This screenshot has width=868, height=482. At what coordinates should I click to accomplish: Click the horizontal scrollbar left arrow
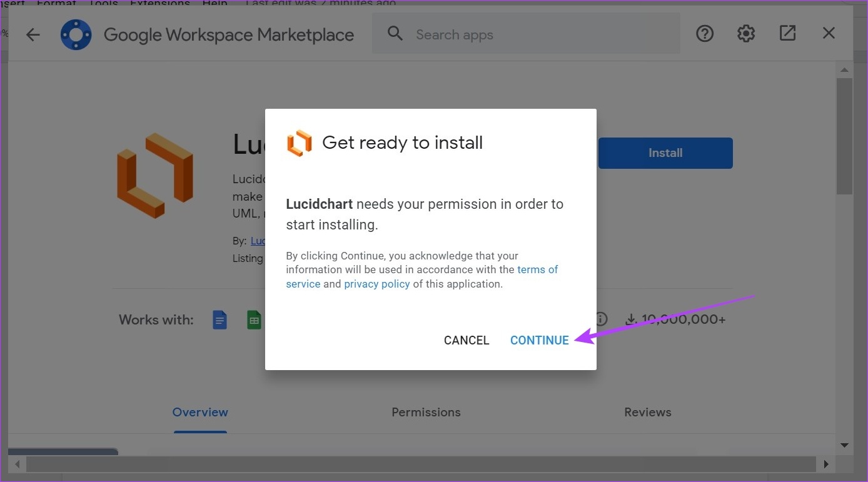click(17, 464)
